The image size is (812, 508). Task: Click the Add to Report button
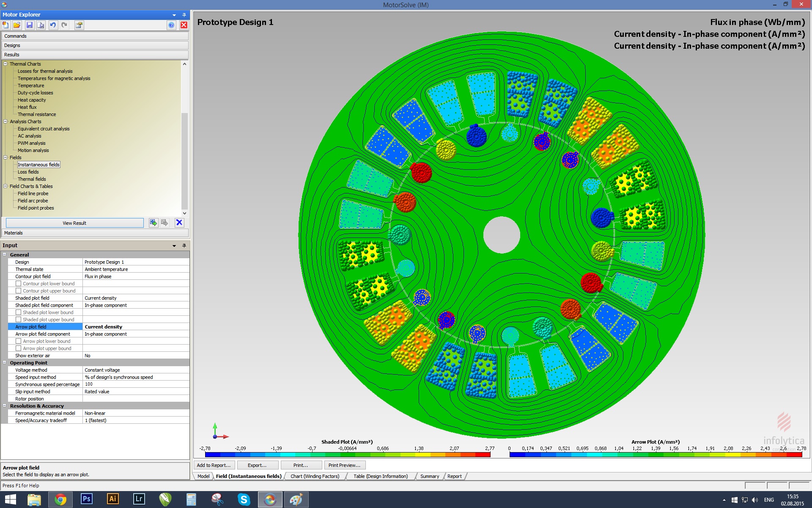click(x=214, y=465)
